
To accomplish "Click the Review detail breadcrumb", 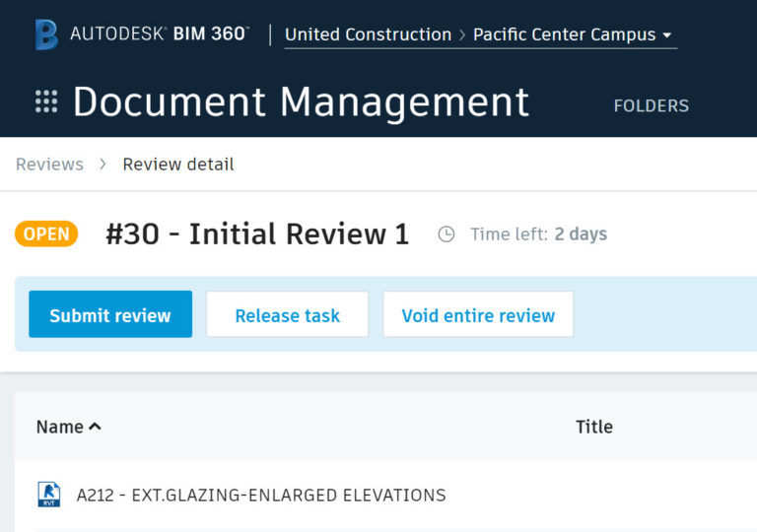I will (x=178, y=165).
